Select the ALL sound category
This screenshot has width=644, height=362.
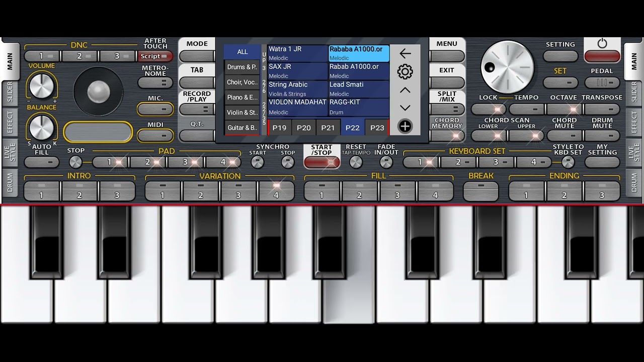click(243, 52)
